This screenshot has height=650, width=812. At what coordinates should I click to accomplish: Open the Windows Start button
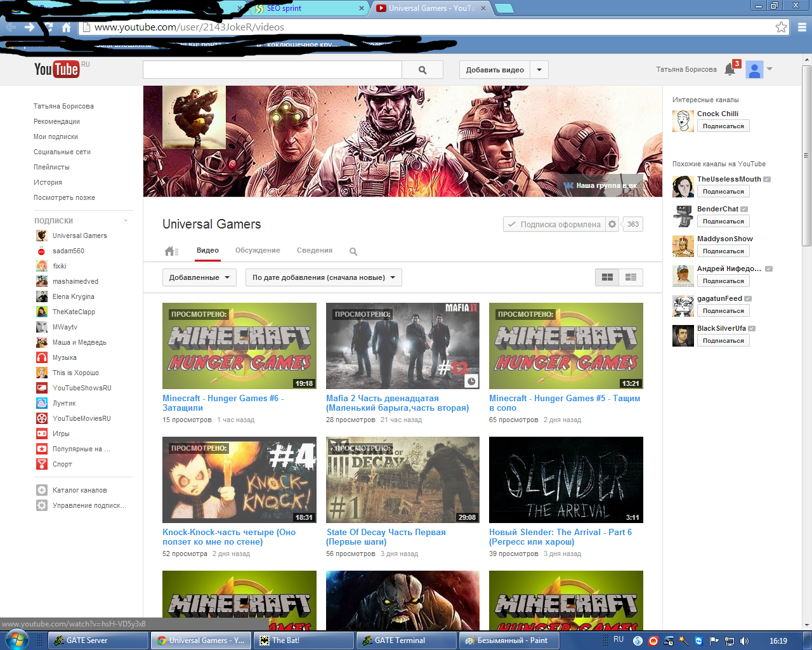16,639
